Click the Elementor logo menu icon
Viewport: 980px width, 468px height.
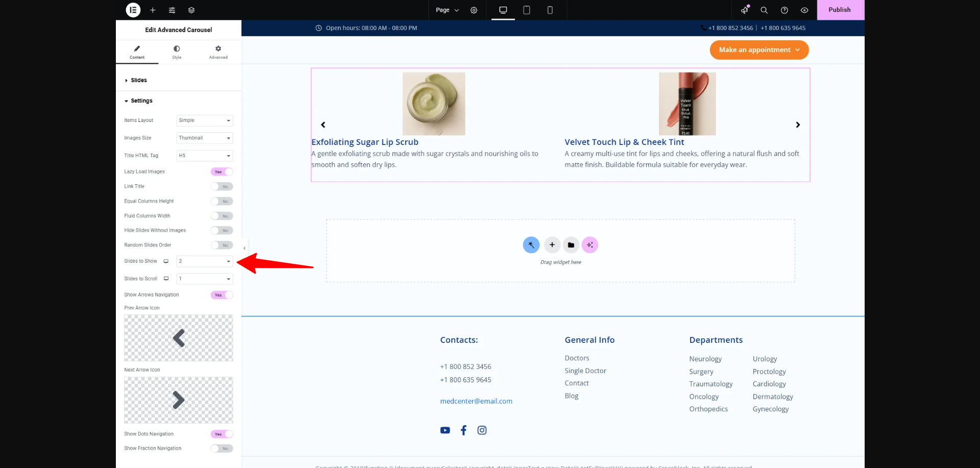click(133, 10)
